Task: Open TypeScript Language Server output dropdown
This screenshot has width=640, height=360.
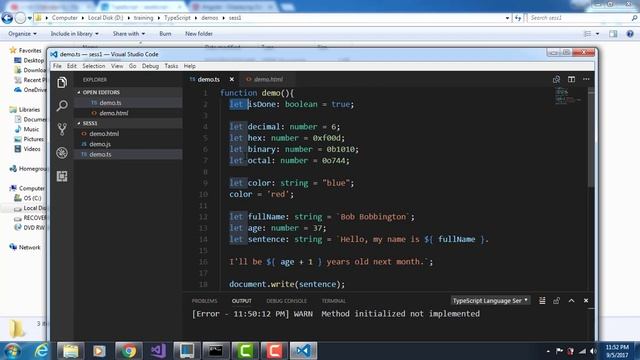Action: [490, 300]
